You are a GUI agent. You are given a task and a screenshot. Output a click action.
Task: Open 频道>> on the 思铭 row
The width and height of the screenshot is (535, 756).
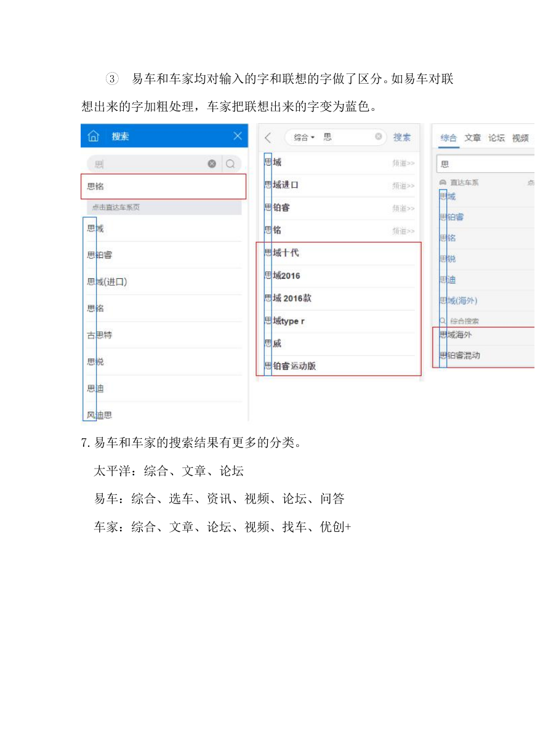pos(403,231)
